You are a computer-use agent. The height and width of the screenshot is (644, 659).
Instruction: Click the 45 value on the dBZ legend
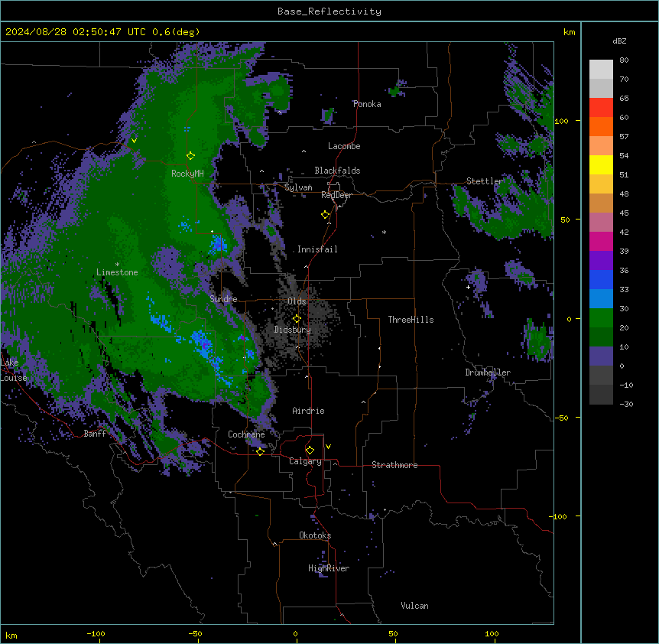(x=624, y=213)
